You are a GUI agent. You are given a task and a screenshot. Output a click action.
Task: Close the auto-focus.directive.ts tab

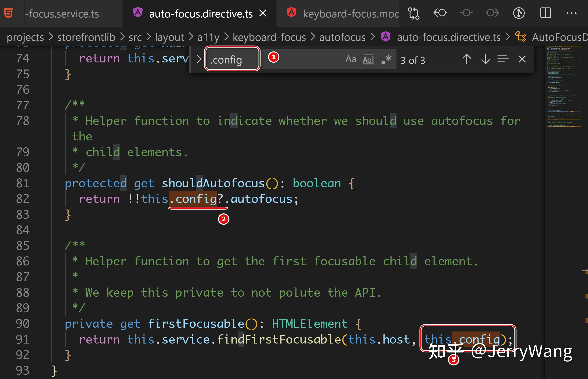point(263,13)
